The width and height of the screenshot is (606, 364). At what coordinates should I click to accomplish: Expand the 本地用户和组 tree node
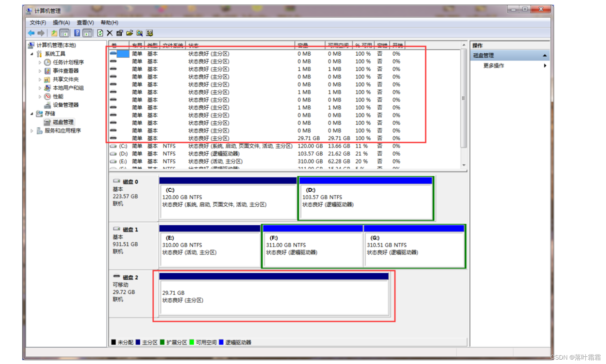coord(40,88)
